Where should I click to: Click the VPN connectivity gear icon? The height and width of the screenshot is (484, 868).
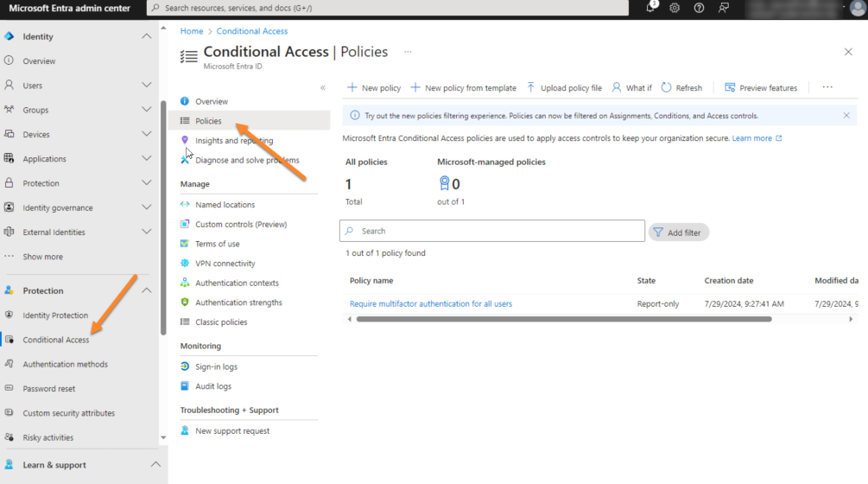pos(185,263)
